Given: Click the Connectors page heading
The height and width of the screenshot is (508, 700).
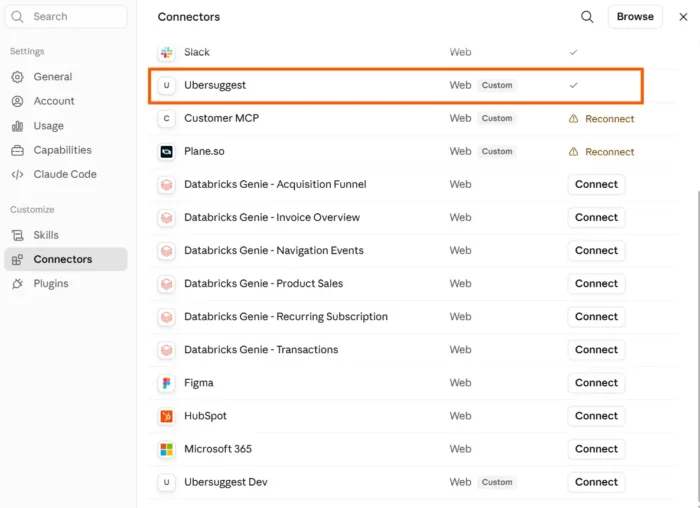Looking at the screenshot, I should pyautogui.click(x=188, y=17).
